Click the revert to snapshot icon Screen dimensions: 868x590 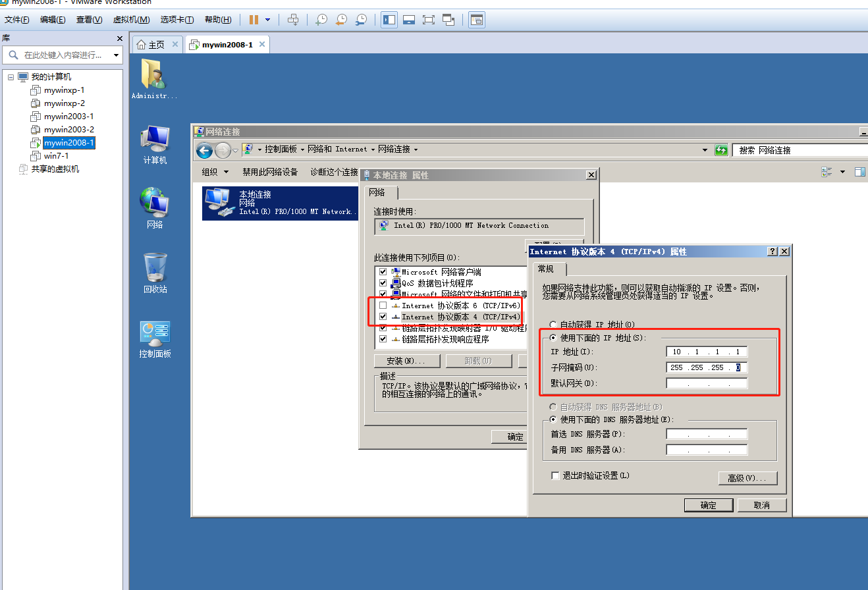point(340,20)
